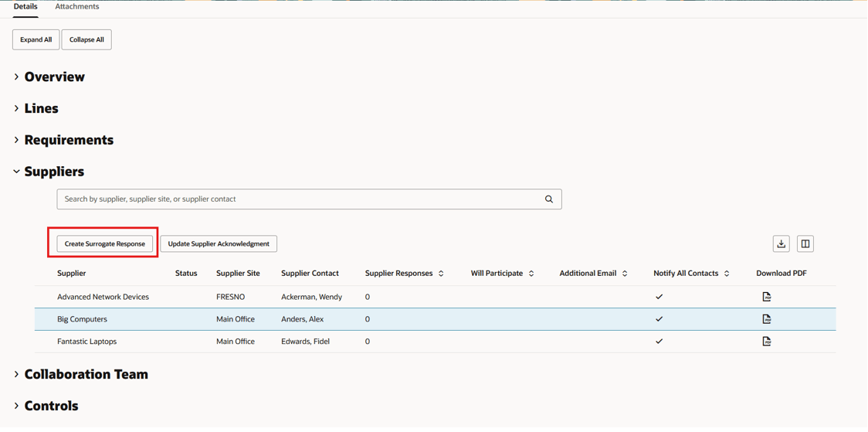
Task: Download PDF for Big Computers
Action: coord(767,319)
